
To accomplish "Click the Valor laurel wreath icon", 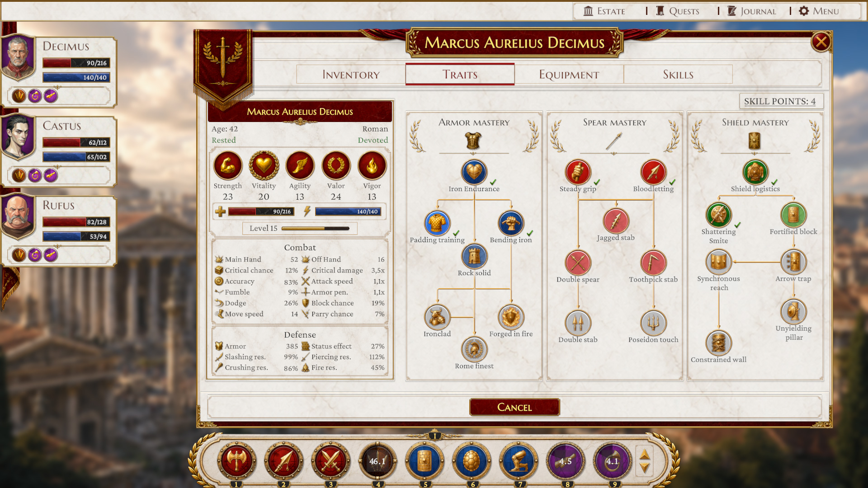I will [x=336, y=165].
